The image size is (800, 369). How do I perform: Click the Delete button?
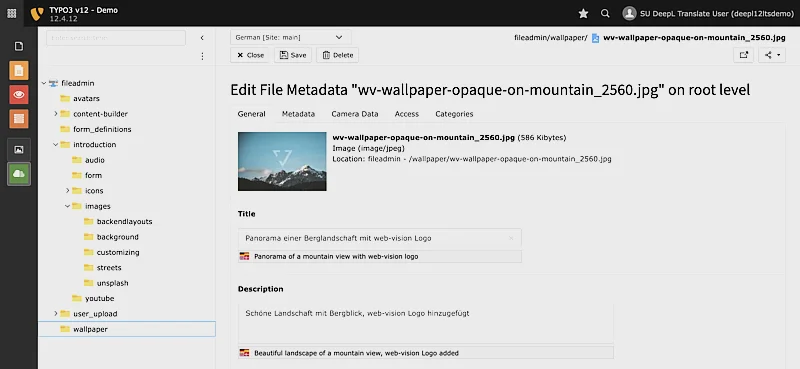coord(337,55)
